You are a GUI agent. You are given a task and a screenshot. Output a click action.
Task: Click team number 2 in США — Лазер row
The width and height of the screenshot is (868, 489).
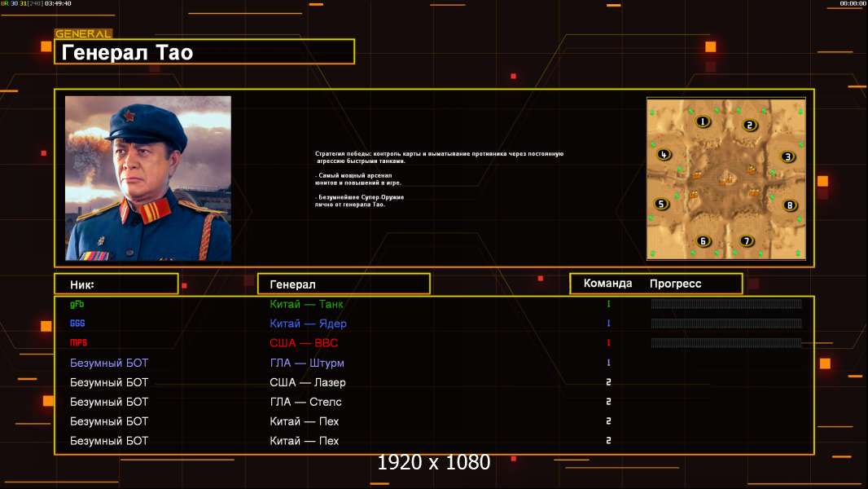(608, 382)
